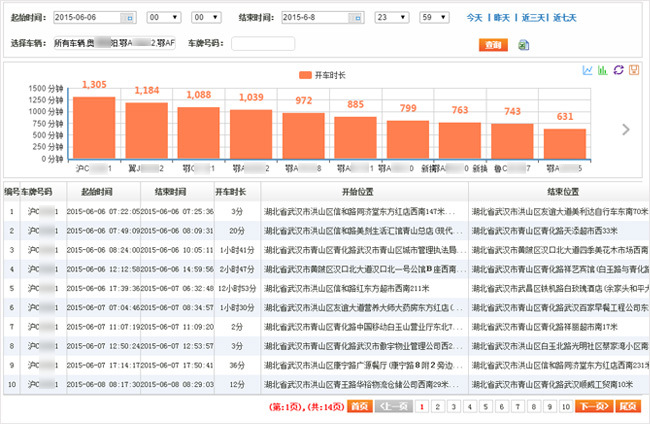Click row 6 duration 1小时30分

point(237,308)
